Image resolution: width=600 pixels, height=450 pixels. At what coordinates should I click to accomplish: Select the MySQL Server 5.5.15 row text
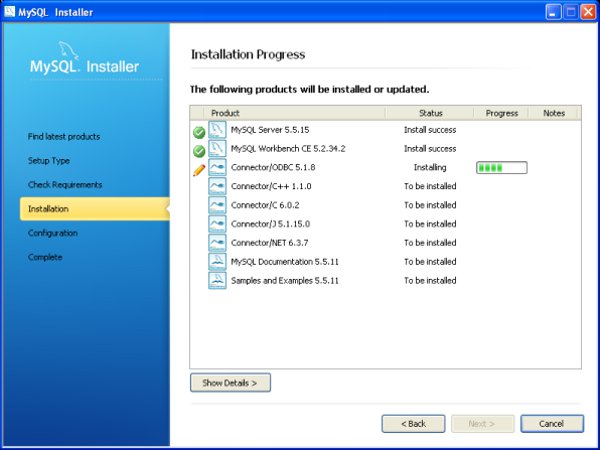point(270,130)
